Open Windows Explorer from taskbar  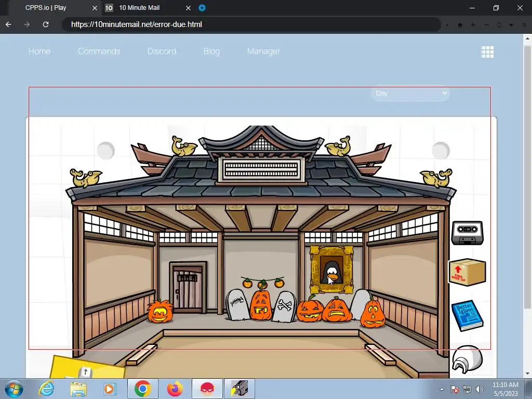(x=78, y=389)
